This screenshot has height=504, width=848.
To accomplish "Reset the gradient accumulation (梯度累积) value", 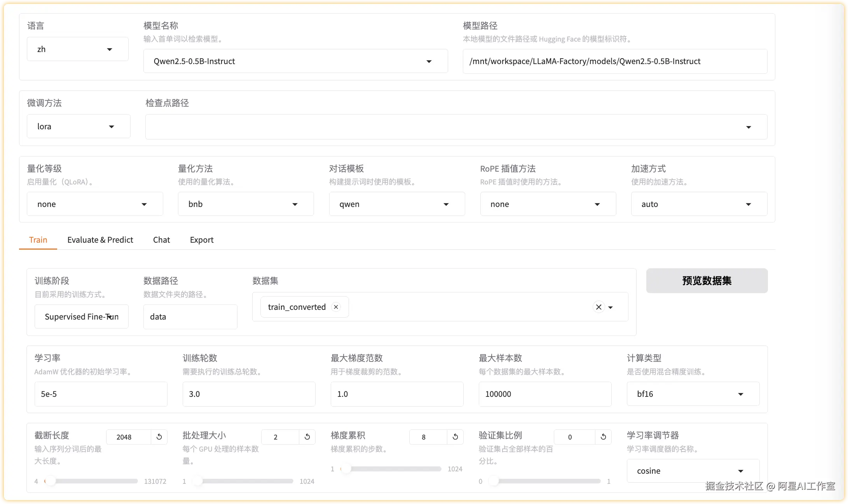I will [x=455, y=437].
